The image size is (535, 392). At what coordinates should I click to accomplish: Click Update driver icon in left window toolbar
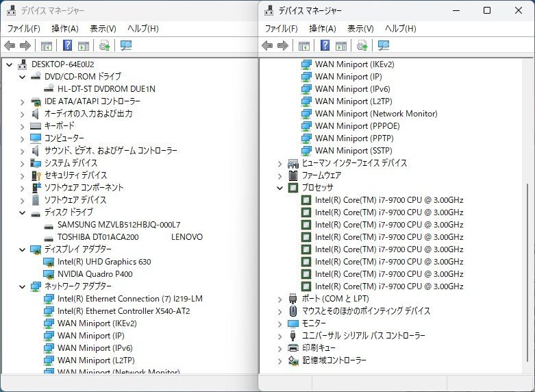click(x=104, y=45)
